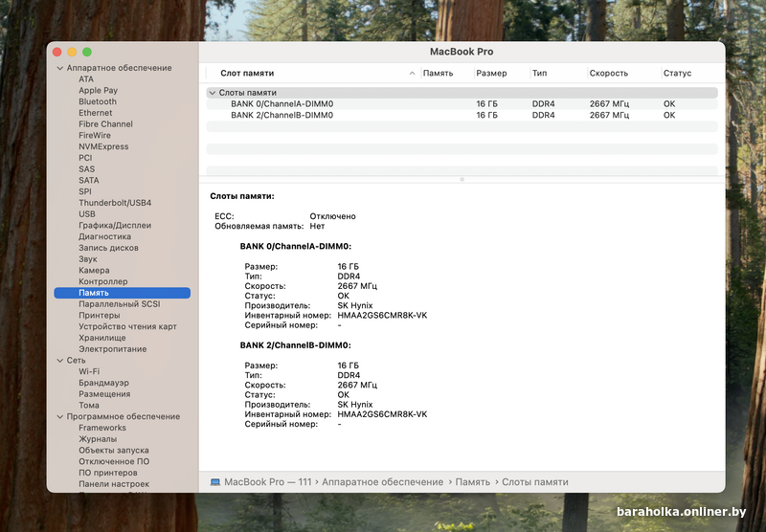
Task: Click the Размер column header
Action: pos(491,74)
